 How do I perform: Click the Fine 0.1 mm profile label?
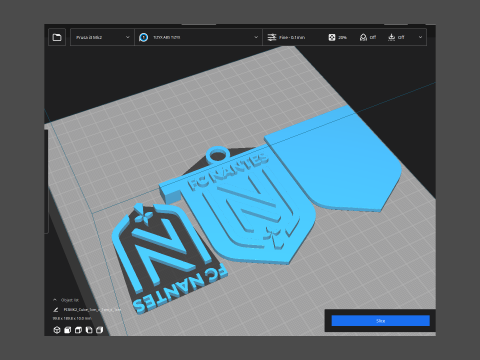pos(292,38)
